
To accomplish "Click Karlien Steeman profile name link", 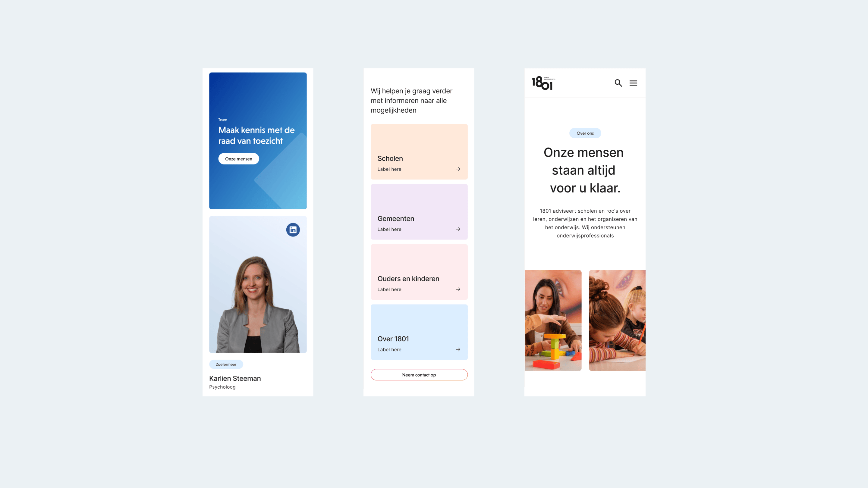I will (x=235, y=378).
